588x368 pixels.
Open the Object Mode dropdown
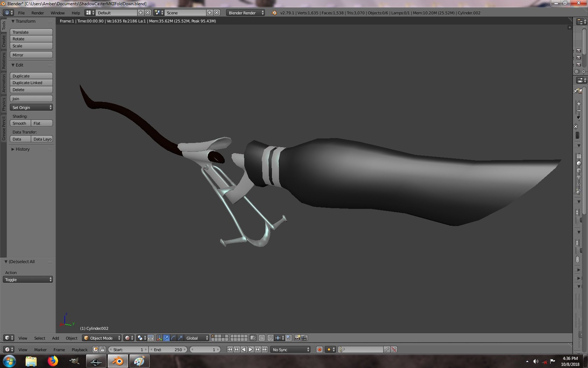click(x=102, y=338)
